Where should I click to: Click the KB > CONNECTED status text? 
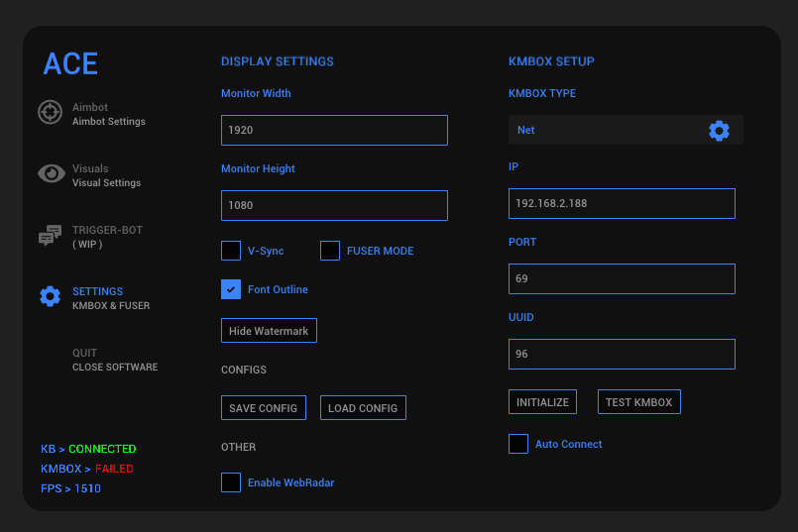click(x=88, y=449)
